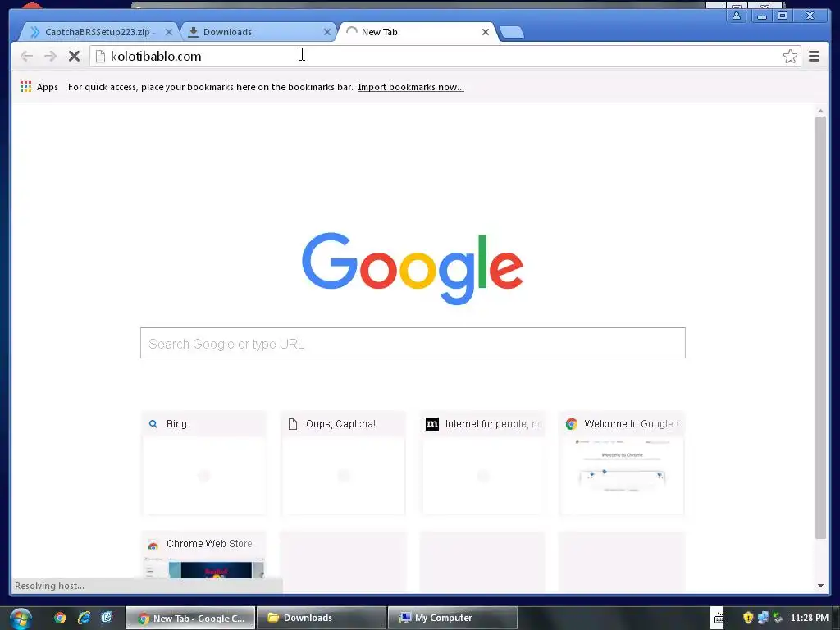Switch to the CaptchaBRSSetup223.zip tab
The image size is (840, 630).
click(97, 32)
